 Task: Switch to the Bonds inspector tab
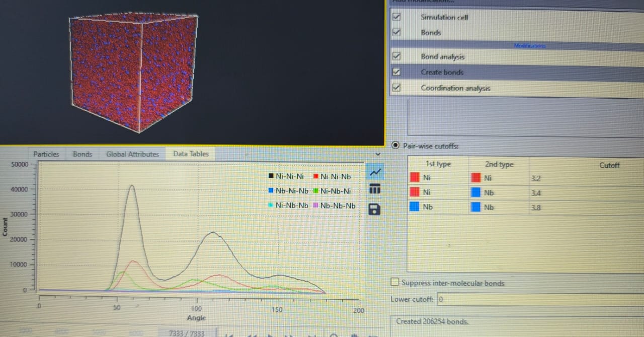coord(83,154)
